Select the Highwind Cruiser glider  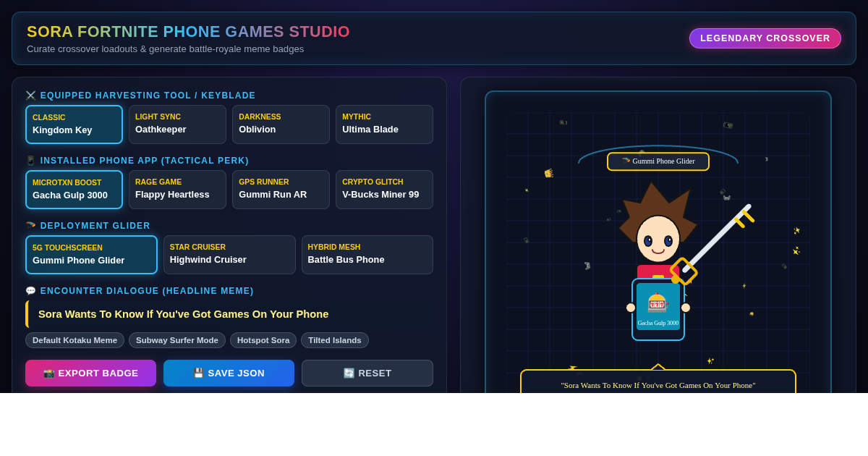pyautogui.click(x=229, y=255)
